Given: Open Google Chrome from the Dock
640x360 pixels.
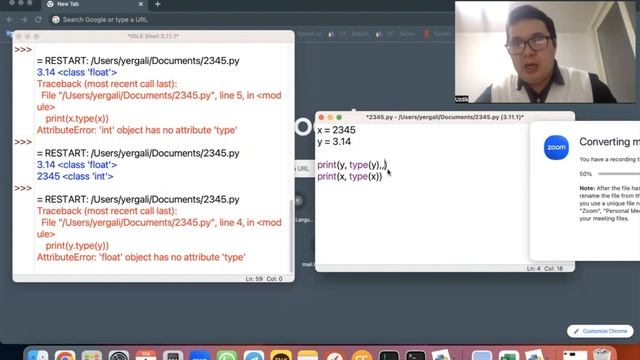Looking at the screenshot, I should click(x=65, y=356).
